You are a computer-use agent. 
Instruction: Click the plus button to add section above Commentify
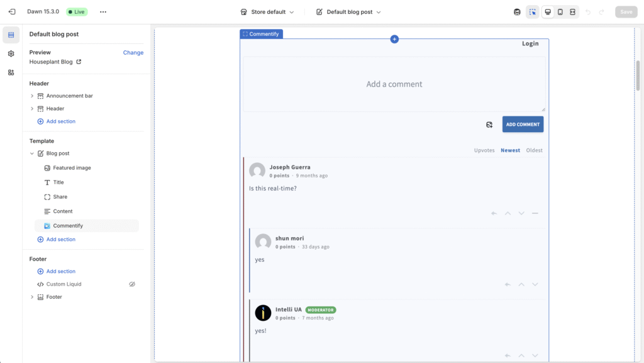tap(394, 39)
